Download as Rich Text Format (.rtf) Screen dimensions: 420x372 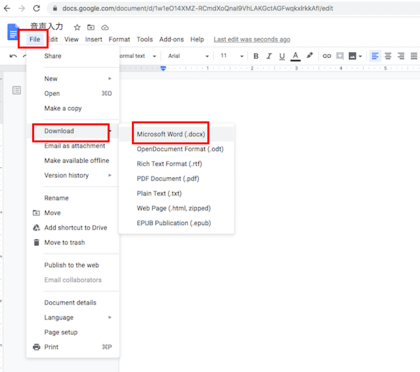click(177, 164)
